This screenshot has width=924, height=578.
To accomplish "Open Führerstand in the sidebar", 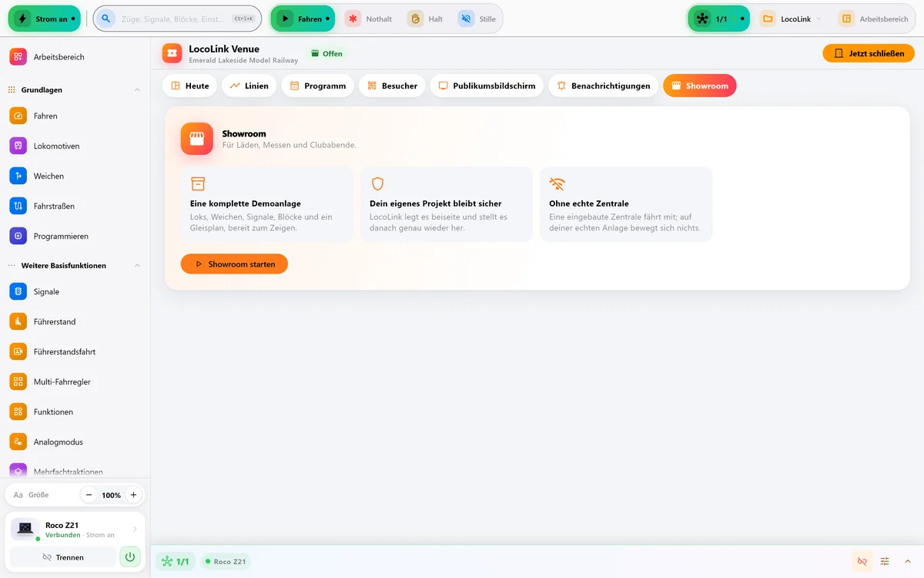I will pyautogui.click(x=75, y=321).
